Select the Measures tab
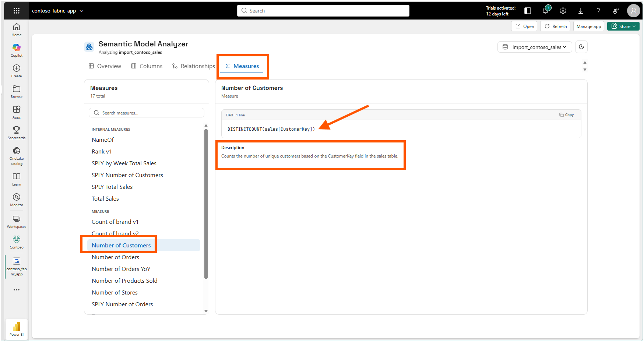Viewport: 644px width, 342px height. [x=242, y=66]
